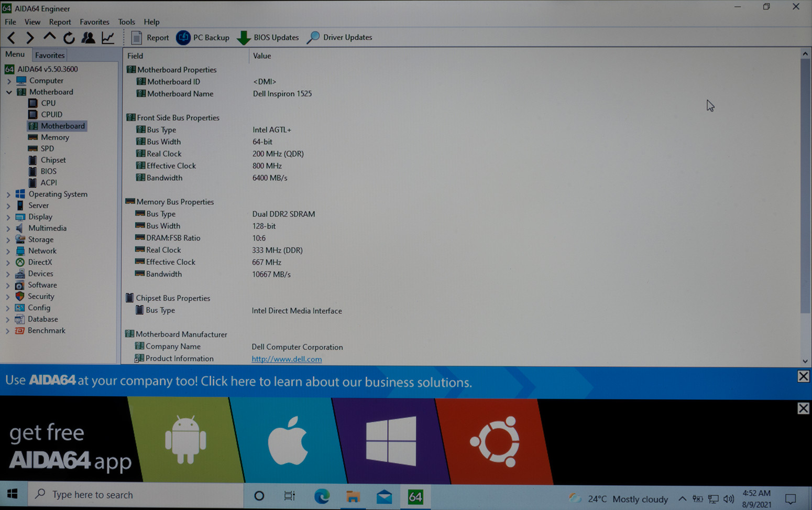Check for BIOS Updates

[x=268, y=38]
